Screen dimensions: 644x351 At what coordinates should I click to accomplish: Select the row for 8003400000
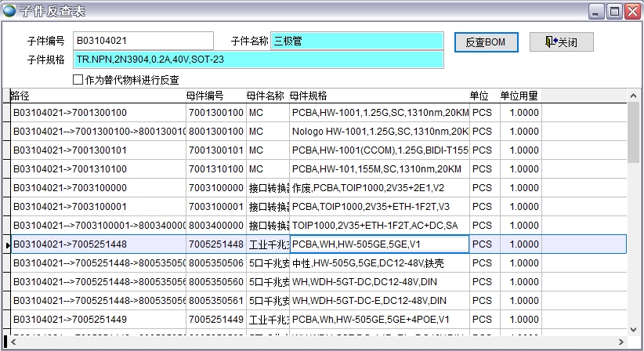215,226
